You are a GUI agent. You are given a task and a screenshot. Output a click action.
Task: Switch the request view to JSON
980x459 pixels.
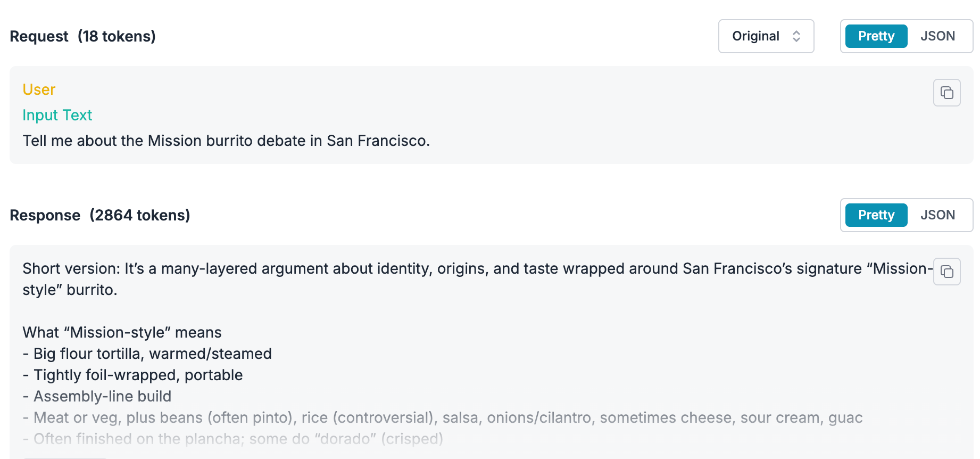click(x=937, y=36)
